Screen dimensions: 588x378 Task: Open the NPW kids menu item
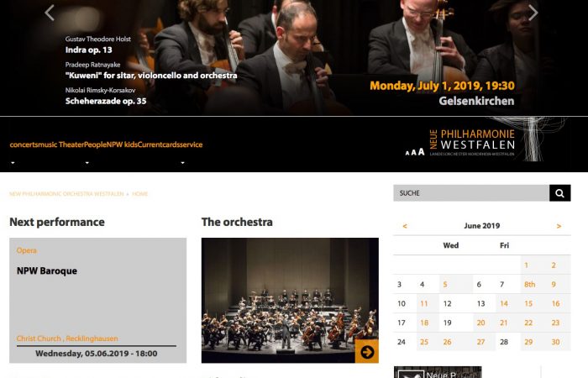tap(123, 144)
